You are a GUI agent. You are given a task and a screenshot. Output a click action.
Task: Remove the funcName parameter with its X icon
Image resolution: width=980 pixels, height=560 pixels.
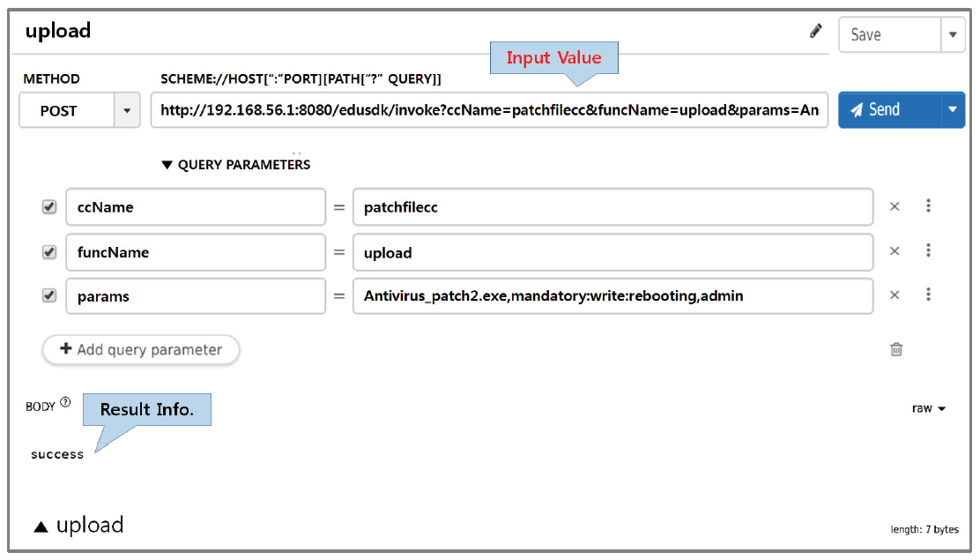[895, 251]
